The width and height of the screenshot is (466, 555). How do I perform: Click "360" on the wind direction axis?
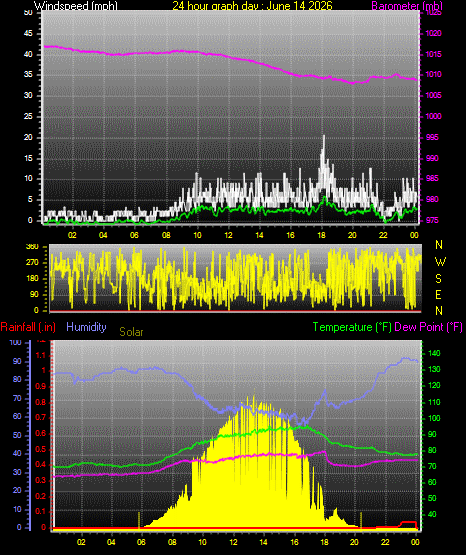click(32, 247)
